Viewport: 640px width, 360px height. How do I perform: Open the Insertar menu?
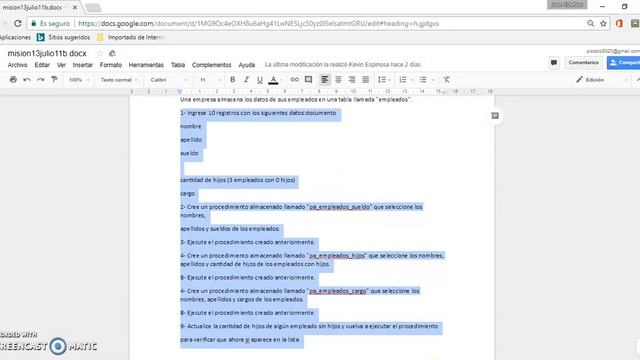coord(82,65)
